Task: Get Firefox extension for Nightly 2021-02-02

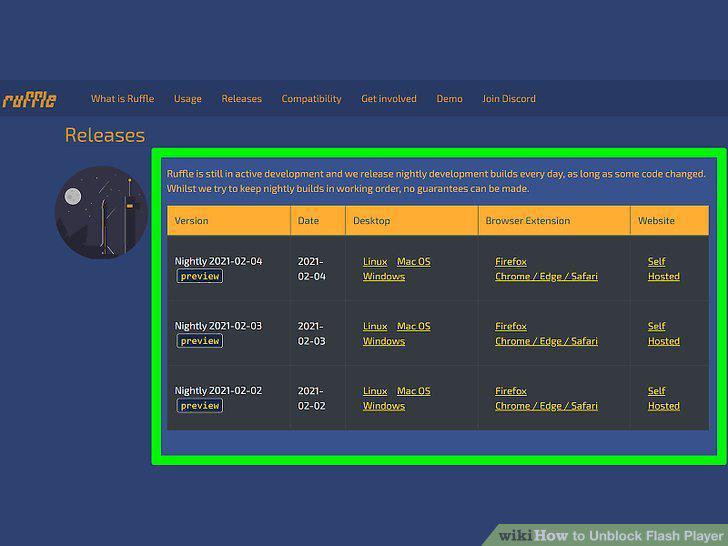Action: pos(511,391)
